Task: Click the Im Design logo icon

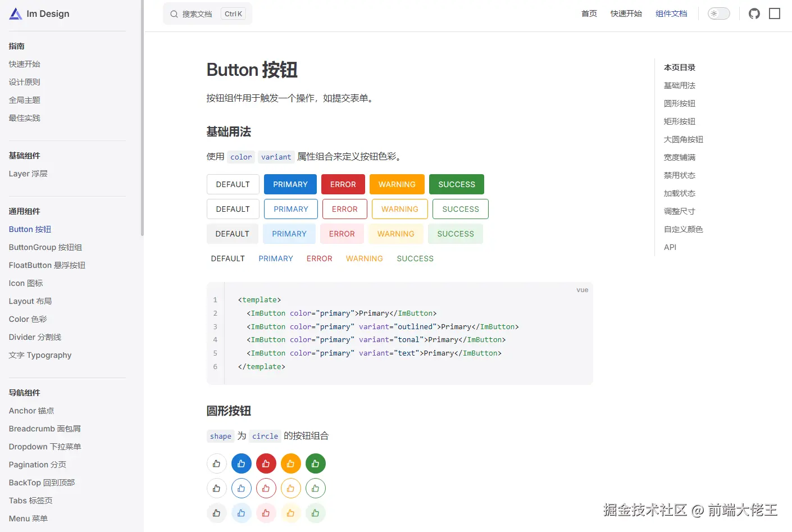Action: 16,13
